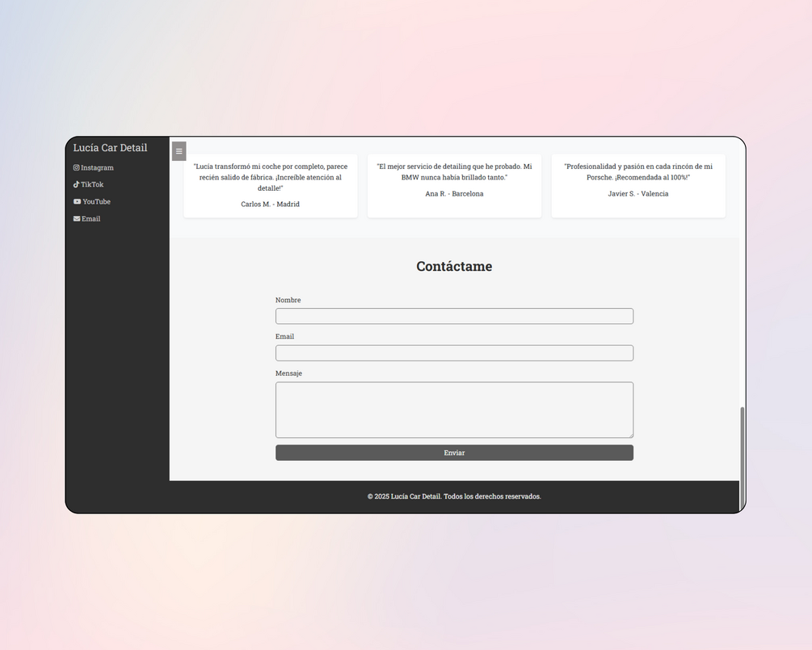Click the Javier S. - Valencia testimonial author

point(638,193)
